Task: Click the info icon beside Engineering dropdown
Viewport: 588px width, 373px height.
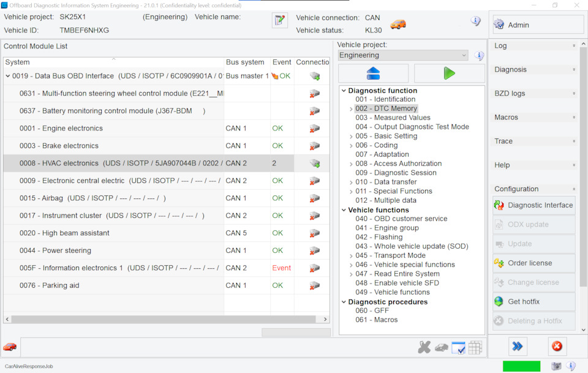Action: [479, 56]
